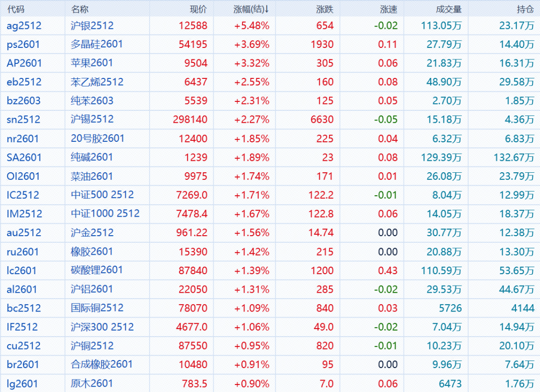
Task: Open the IF2512 code link
Action: [22, 327]
